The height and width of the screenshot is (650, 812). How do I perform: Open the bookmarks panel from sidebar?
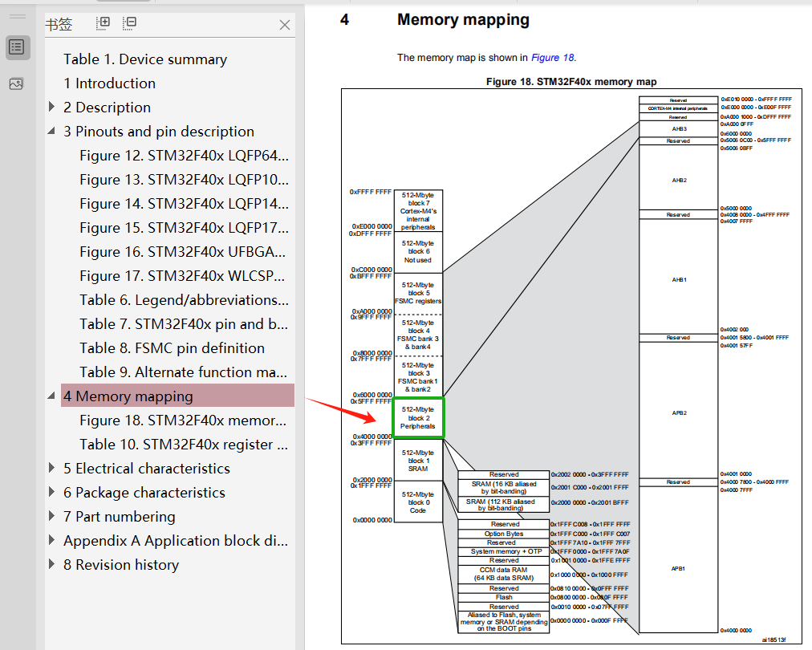[16, 47]
